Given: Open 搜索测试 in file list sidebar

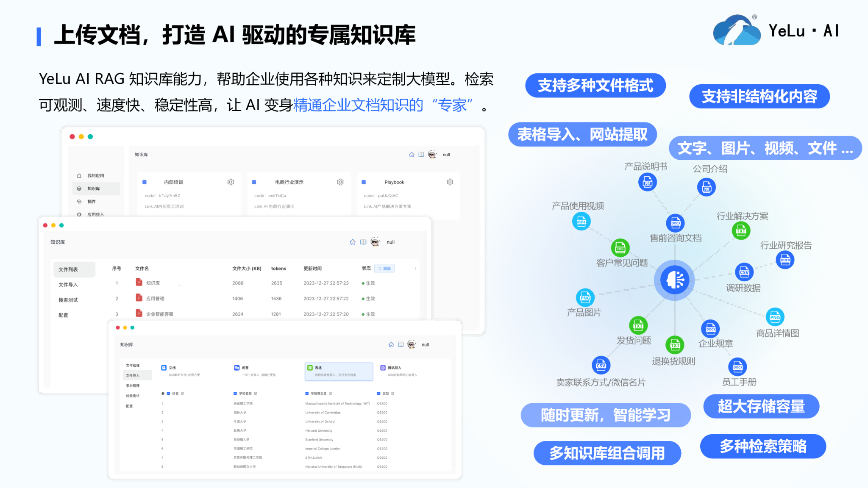Looking at the screenshot, I should [68, 300].
